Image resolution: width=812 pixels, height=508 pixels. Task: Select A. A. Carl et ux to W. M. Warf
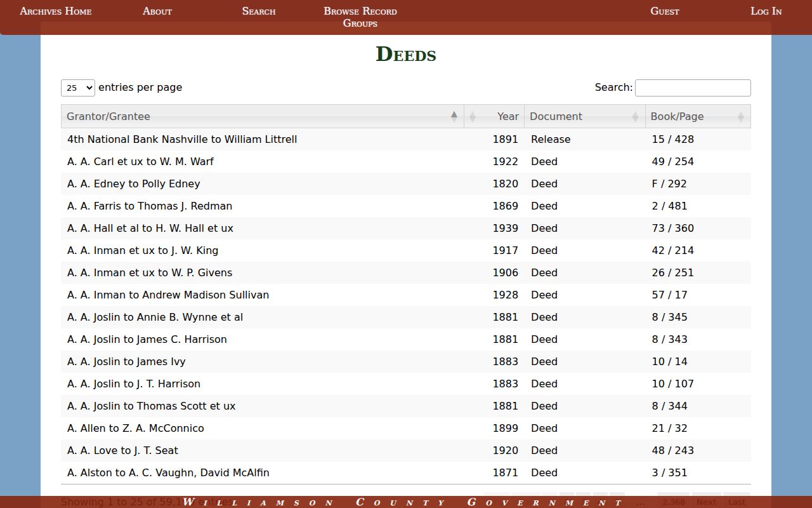pyautogui.click(x=406, y=161)
